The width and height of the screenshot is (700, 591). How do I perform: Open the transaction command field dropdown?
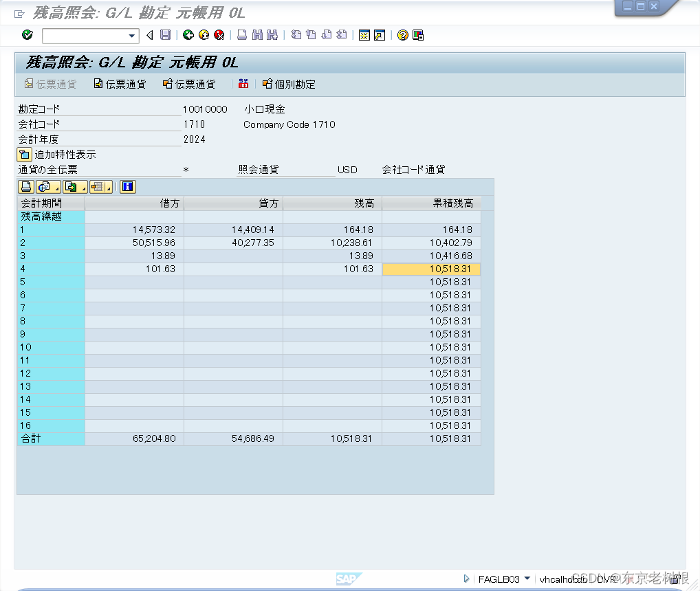coord(132,36)
